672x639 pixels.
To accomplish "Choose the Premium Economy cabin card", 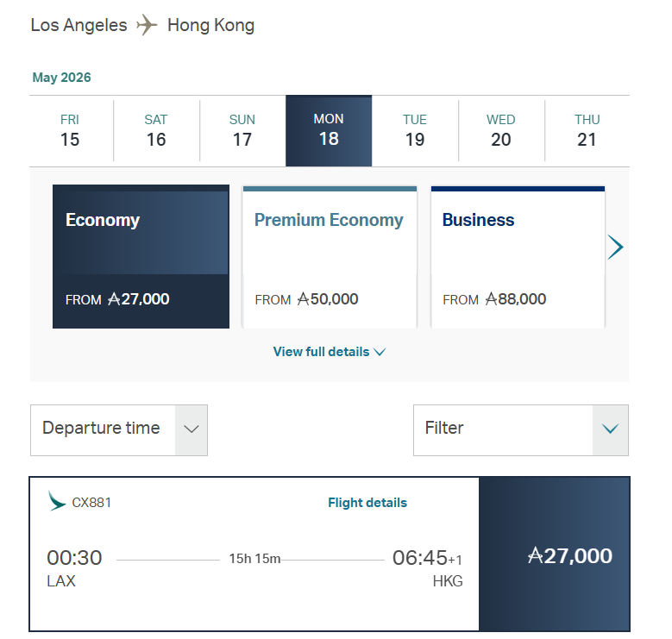I will tap(330, 256).
